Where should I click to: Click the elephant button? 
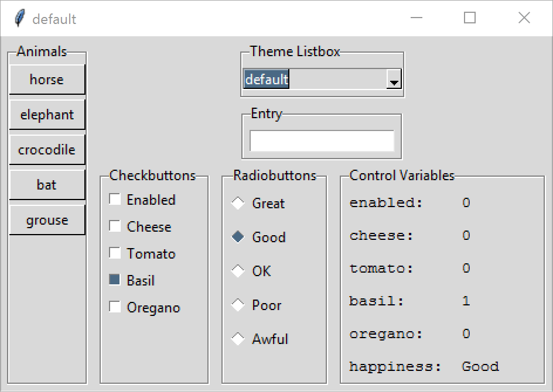tap(47, 115)
